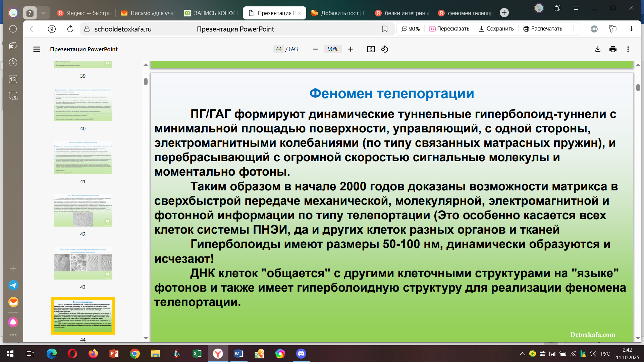Select slide 42 thumbnail
Screen dimensions: 644x362
coord(83,210)
